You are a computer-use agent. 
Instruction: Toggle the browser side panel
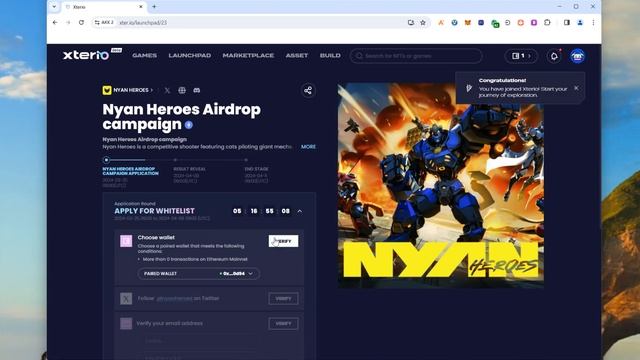567,22
